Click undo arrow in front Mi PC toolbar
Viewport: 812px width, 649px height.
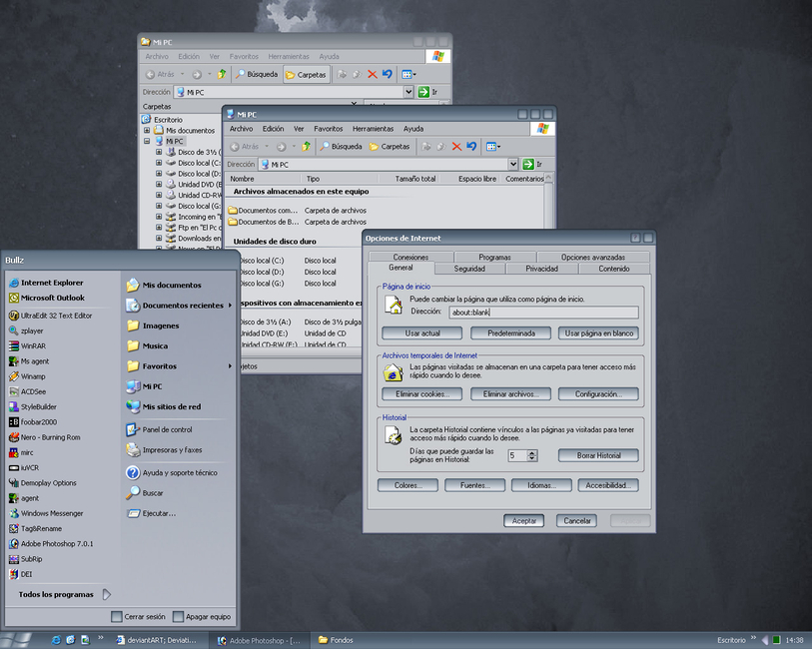pos(471,147)
